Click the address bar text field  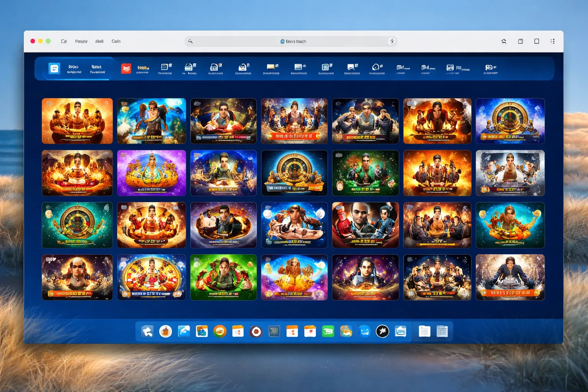point(291,41)
